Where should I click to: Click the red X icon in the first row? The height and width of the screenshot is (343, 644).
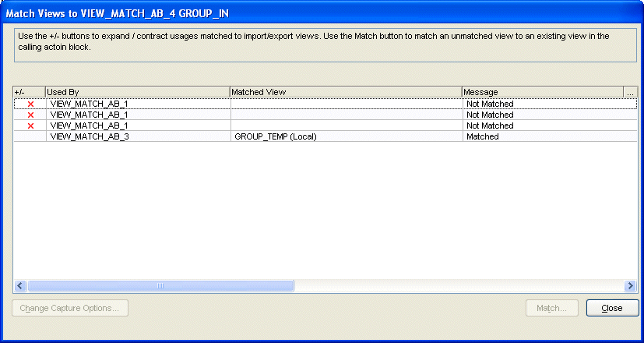click(30, 104)
